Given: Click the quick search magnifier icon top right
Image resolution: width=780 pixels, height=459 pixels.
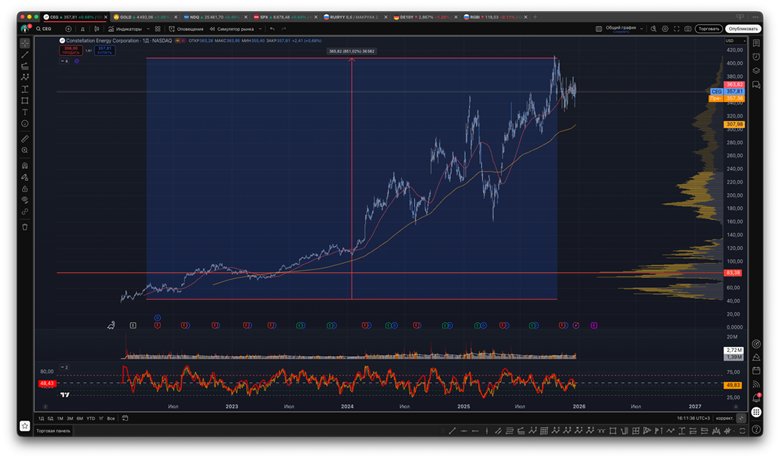Looking at the screenshot, I should 654,29.
